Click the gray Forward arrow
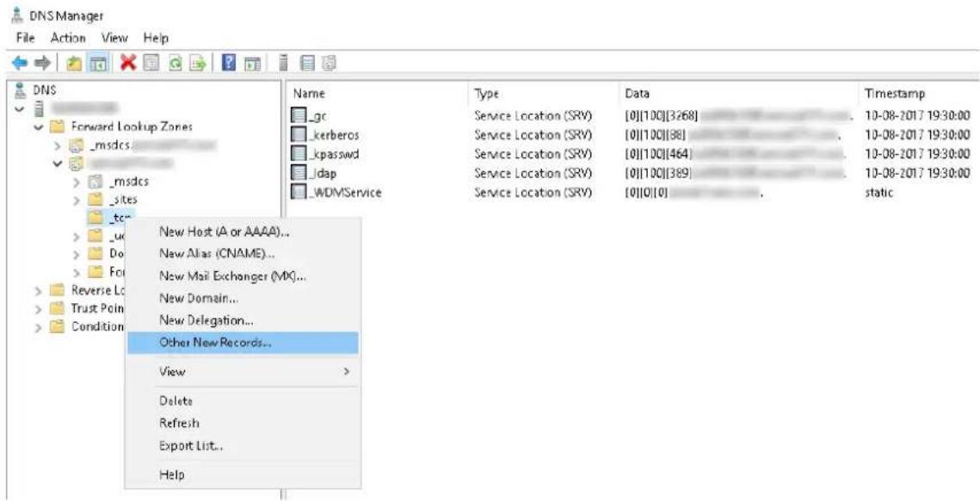 [x=41, y=64]
